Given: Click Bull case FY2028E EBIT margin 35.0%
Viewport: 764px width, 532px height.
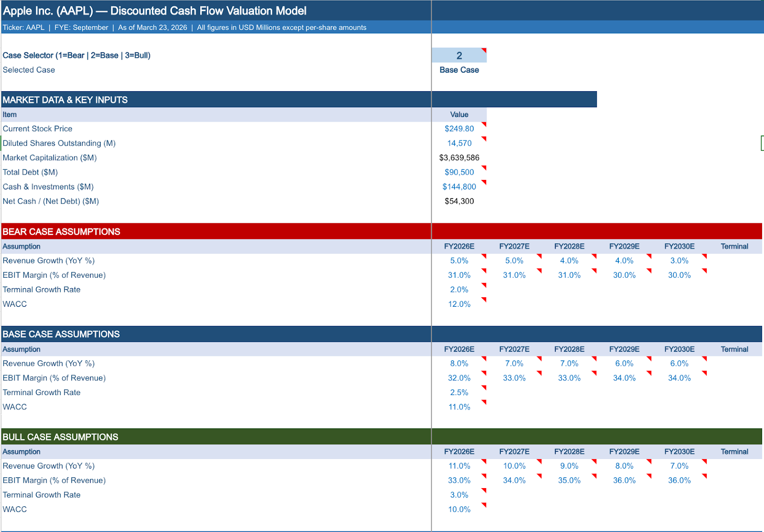Looking at the screenshot, I should pyautogui.click(x=569, y=480).
